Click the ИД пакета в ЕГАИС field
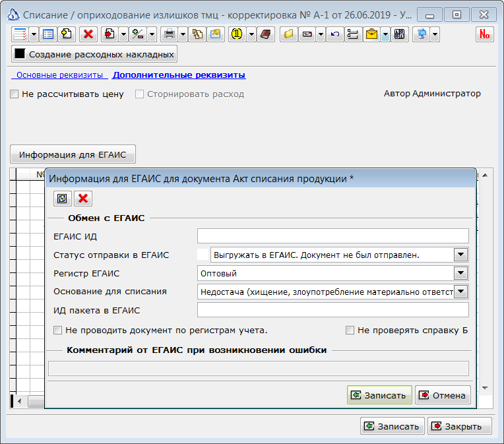 point(333,310)
